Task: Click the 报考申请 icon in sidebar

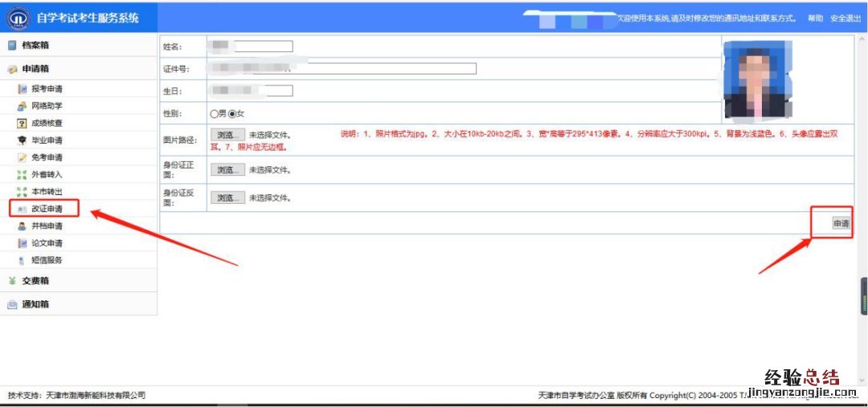Action: tap(22, 88)
